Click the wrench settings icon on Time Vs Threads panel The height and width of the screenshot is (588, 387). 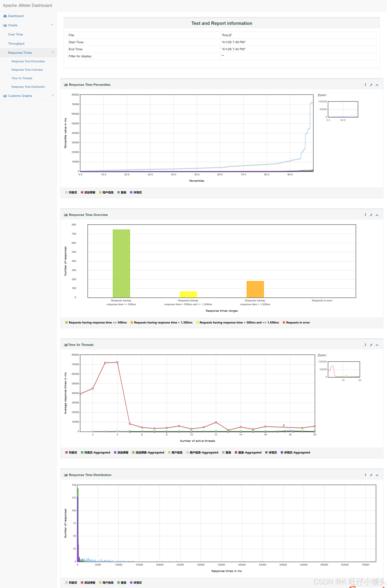coord(371,345)
